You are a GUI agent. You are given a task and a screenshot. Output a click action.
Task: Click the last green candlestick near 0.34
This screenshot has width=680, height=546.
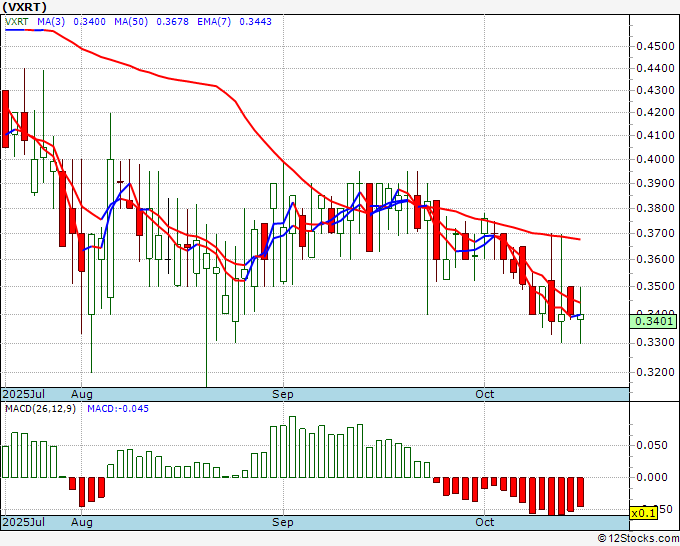(581, 317)
